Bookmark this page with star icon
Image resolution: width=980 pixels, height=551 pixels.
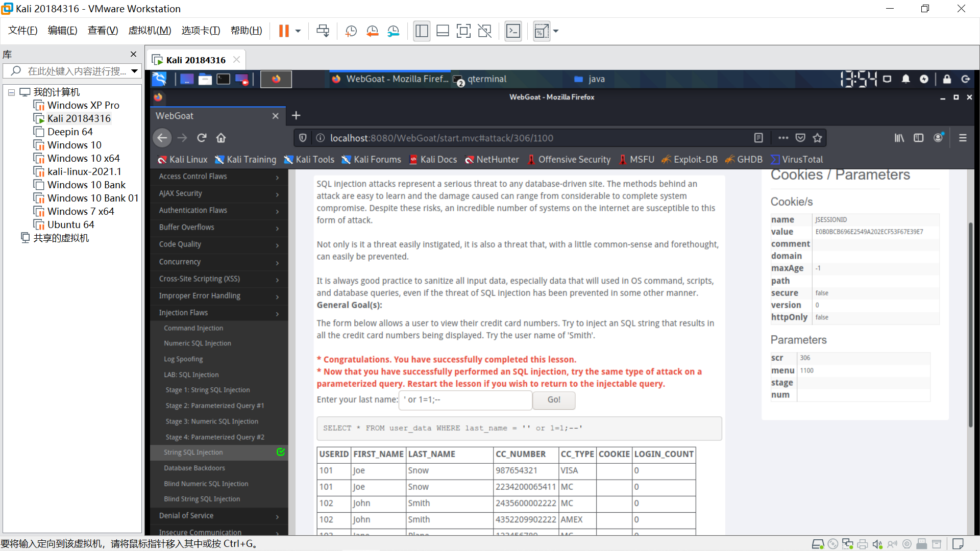(x=818, y=138)
